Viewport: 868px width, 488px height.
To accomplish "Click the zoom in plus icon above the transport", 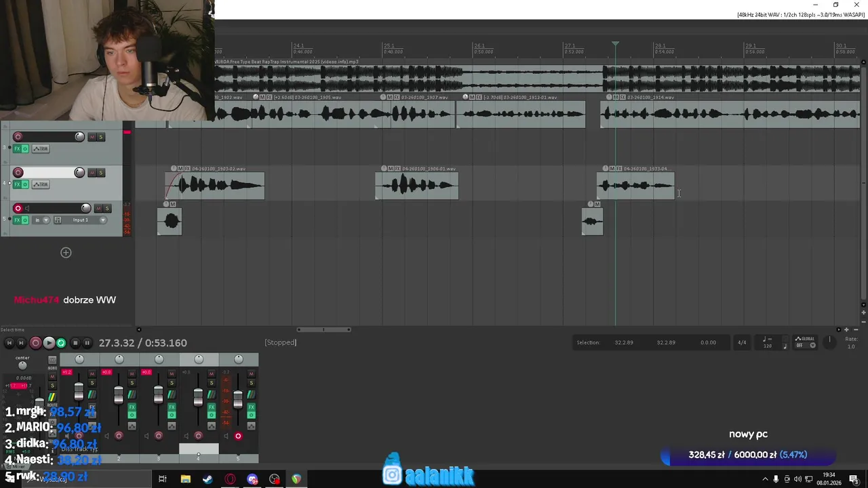I will point(846,329).
